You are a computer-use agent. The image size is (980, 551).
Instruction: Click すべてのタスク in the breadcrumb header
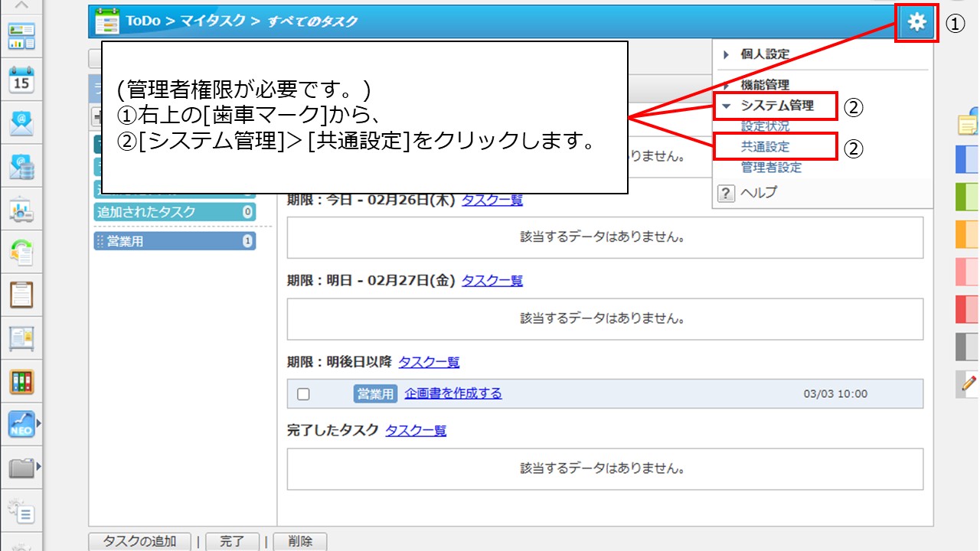point(313,21)
